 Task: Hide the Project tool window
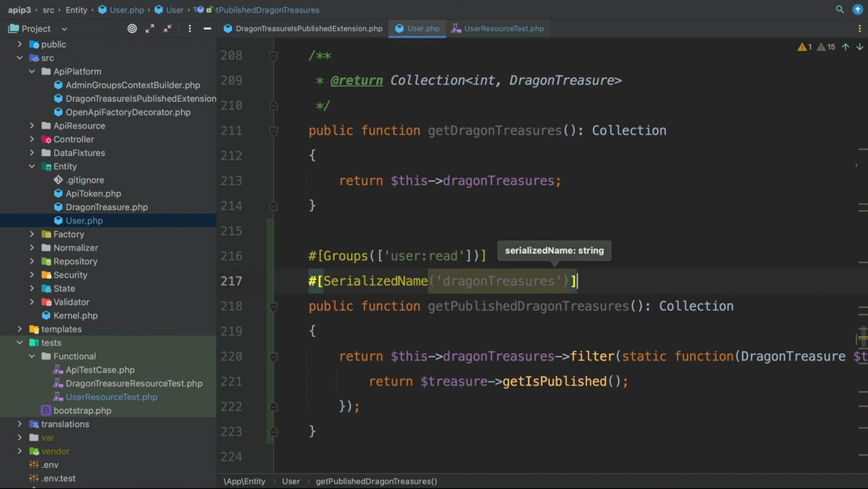click(x=207, y=29)
